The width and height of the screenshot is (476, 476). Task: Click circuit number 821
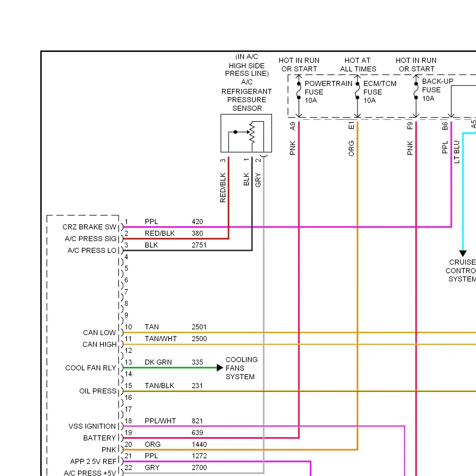coord(197,421)
